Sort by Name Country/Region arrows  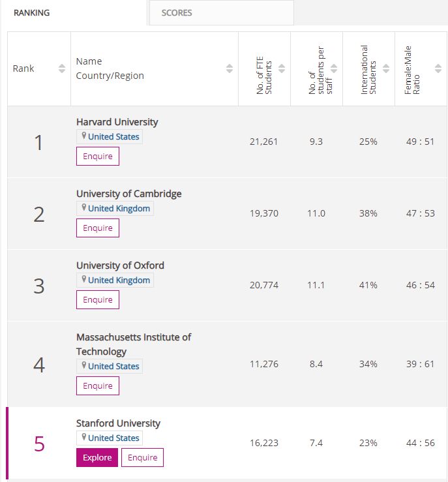click(x=230, y=68)
